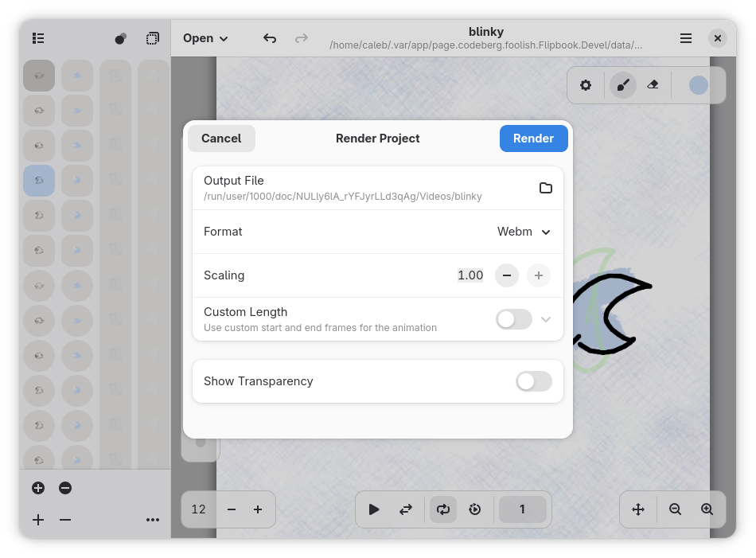This screenshot has width=756, height=558.
Task: Select the pan move tool
Action: point(638,509)
